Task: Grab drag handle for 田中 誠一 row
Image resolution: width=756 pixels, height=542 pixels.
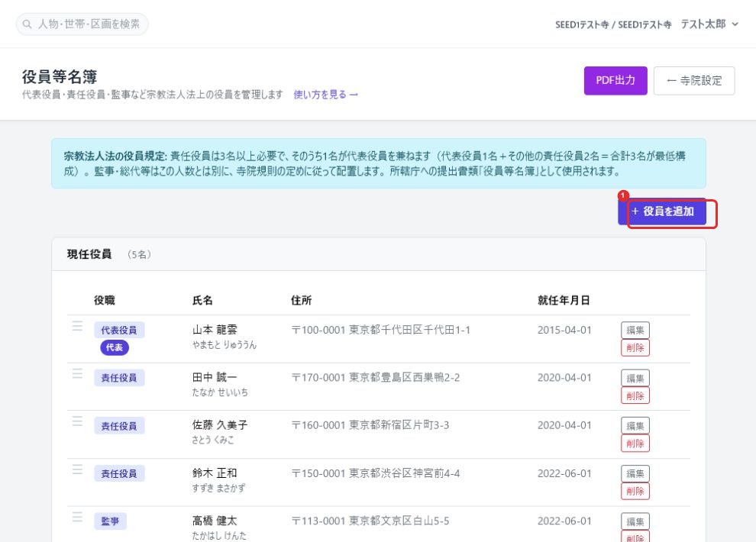Action: pos(77,373)
